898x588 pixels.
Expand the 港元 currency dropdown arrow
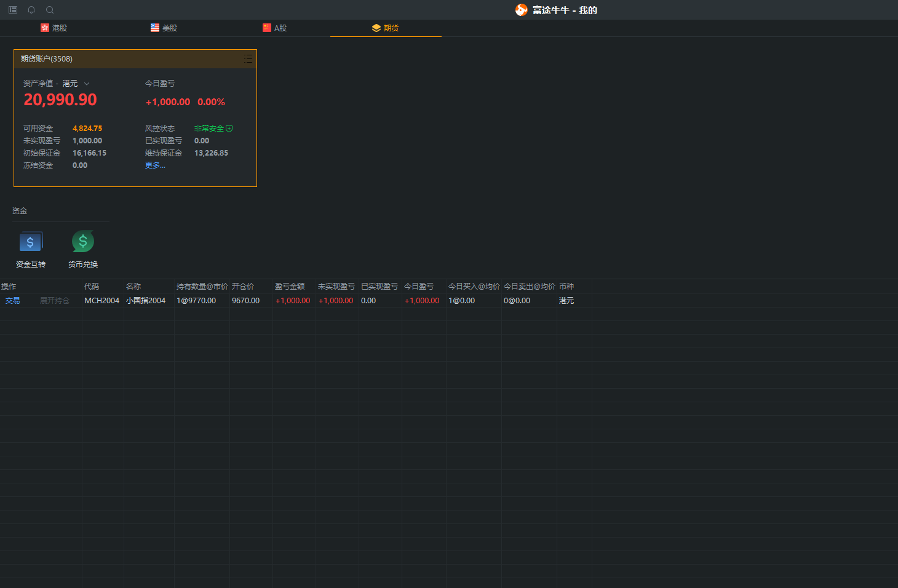click(x=87, y=84)
